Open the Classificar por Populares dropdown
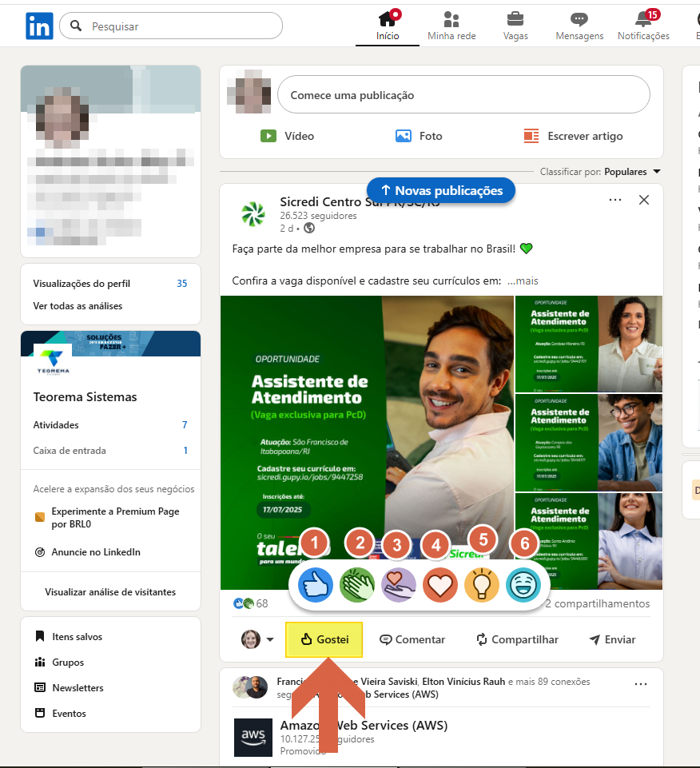Image resolution: width=700 pixels, height=768 pixels. [600, 172]
